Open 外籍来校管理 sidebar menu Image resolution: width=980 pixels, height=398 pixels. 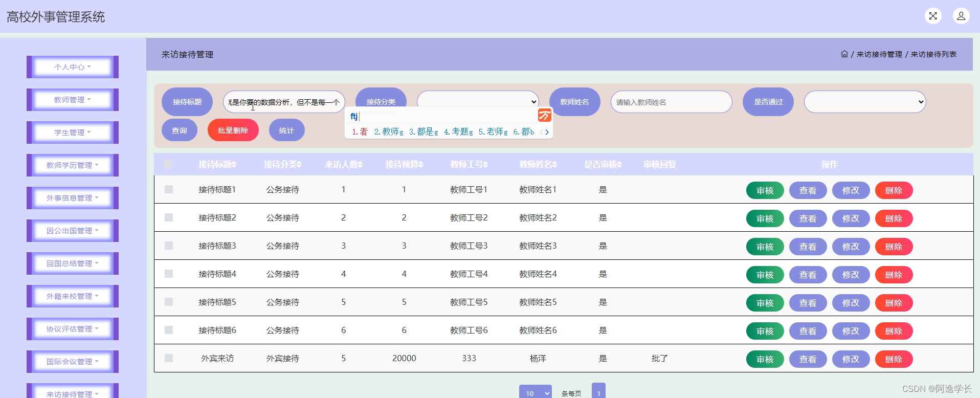click(73, 296)
